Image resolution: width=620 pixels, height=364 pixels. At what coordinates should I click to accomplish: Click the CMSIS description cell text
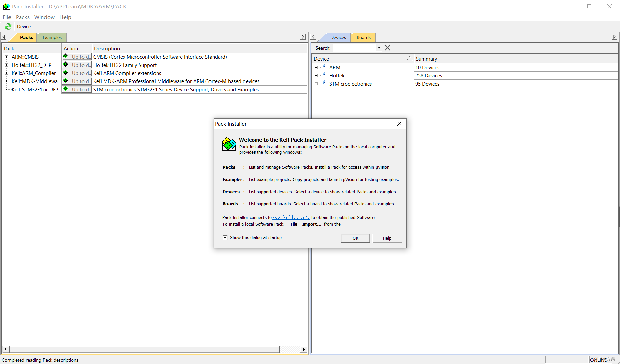160,57
